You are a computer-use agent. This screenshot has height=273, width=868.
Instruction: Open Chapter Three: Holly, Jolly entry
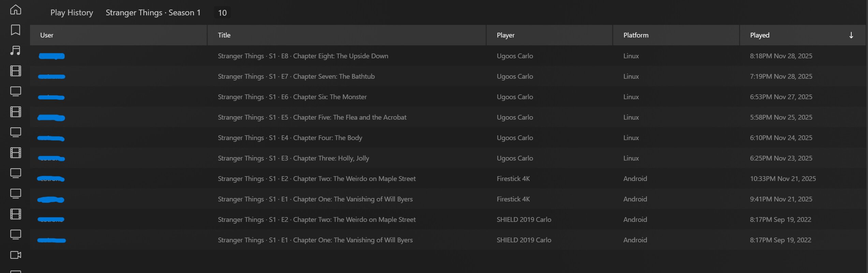[293, 158]
